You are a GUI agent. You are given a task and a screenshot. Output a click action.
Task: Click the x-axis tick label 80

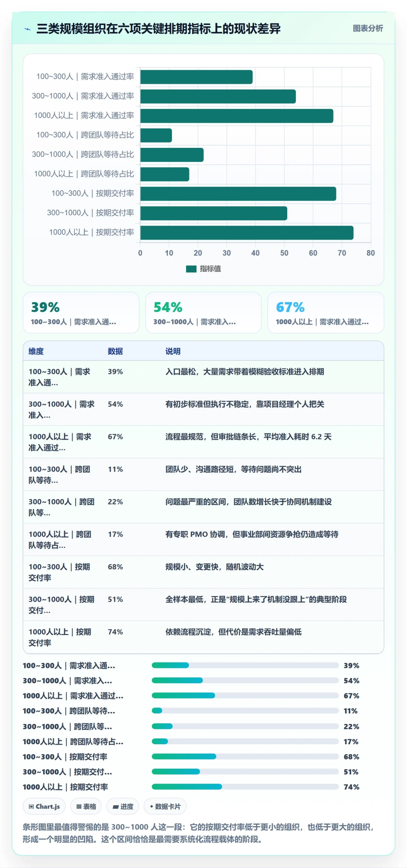tap(371, 253)
